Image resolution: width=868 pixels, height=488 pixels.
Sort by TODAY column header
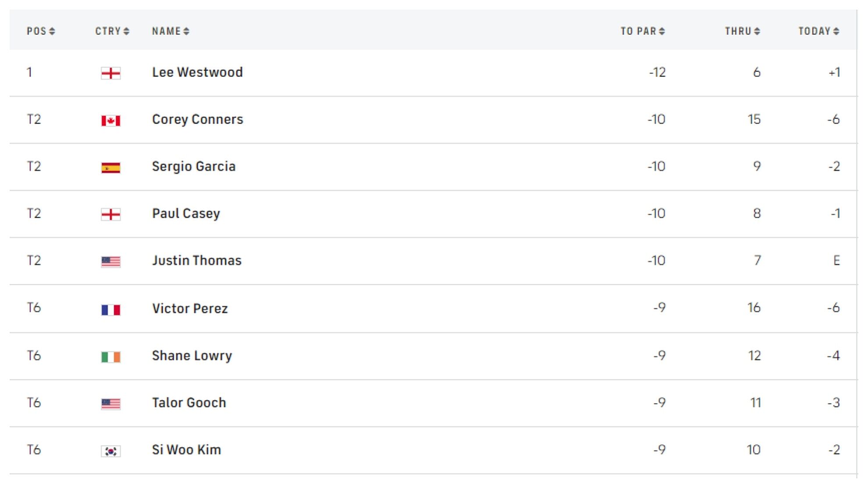(x=818, y=31)
